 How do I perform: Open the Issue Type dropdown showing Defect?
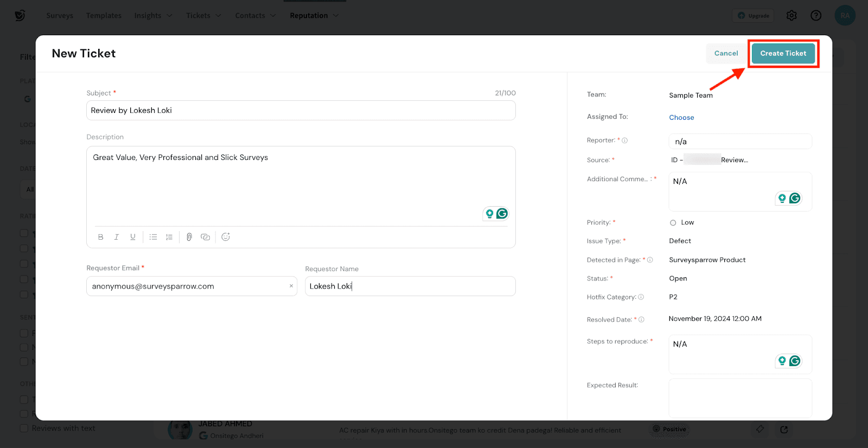(x=680, y=241)
